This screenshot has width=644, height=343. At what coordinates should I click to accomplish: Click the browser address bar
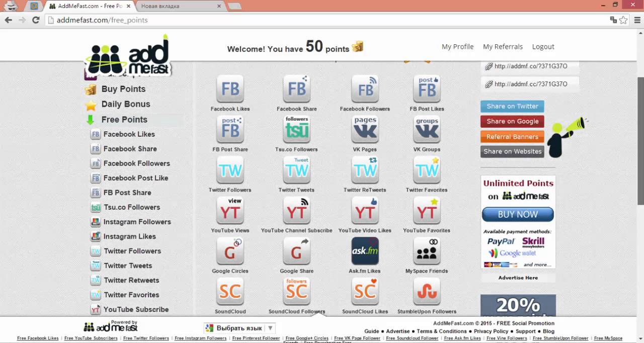[327, 20]
